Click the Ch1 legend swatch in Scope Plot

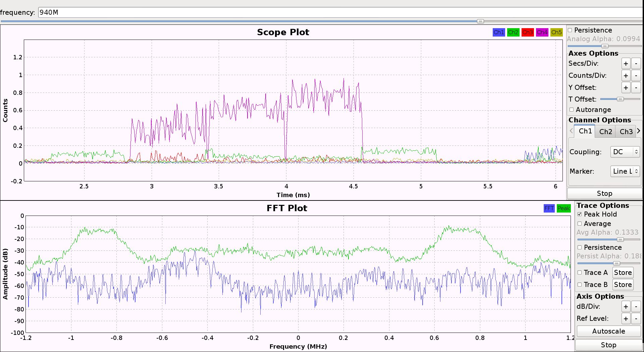499,32
